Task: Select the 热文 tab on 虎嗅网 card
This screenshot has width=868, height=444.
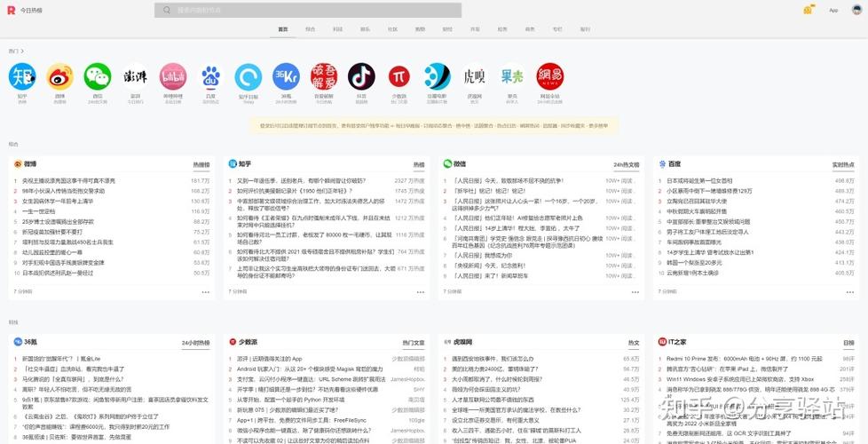Action: click(634, 344)
